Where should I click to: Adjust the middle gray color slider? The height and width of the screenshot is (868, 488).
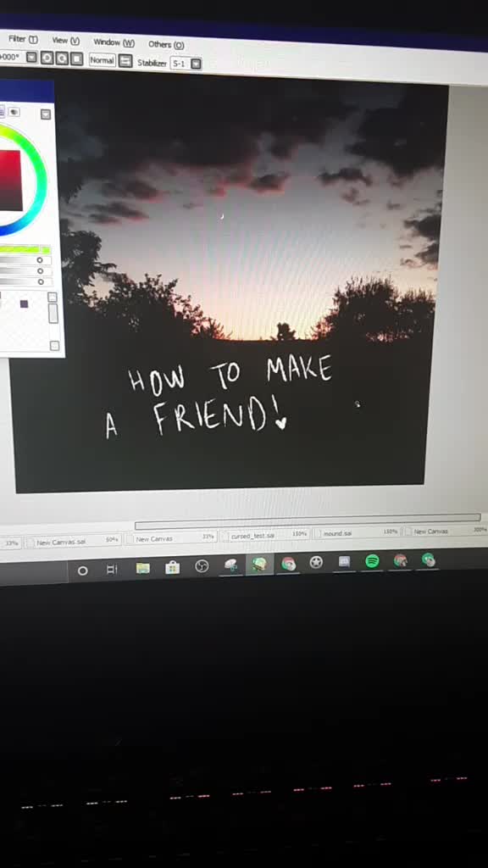(25, 270)
